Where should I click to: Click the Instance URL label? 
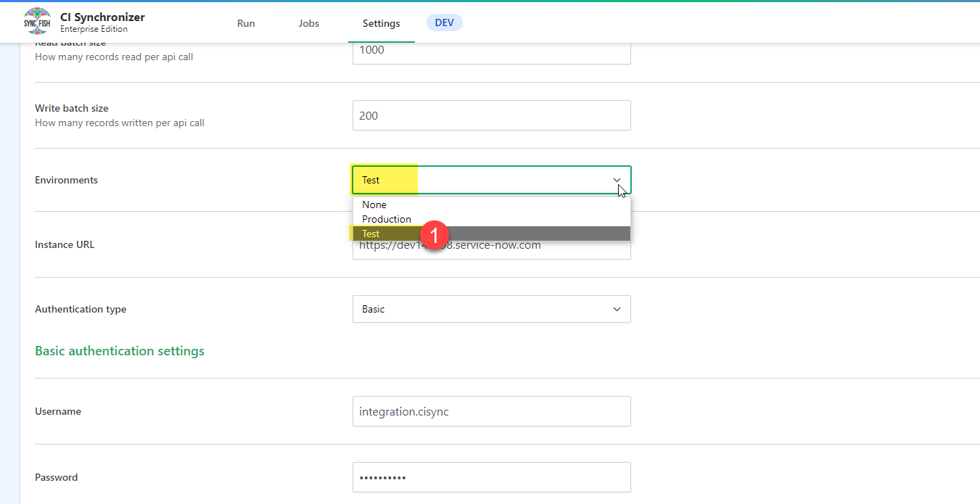65,244
